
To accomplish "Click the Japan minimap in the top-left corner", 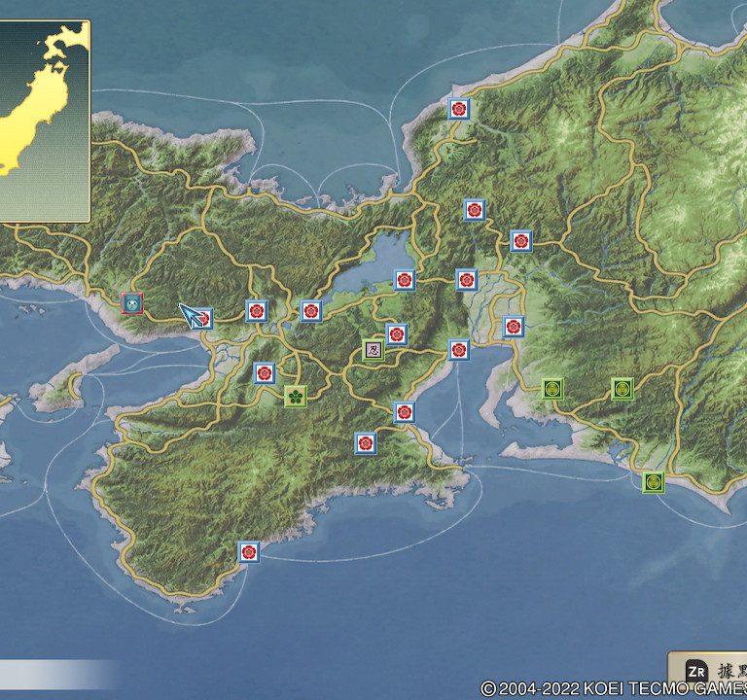I will pyautogui.click(x=44, y=122).
